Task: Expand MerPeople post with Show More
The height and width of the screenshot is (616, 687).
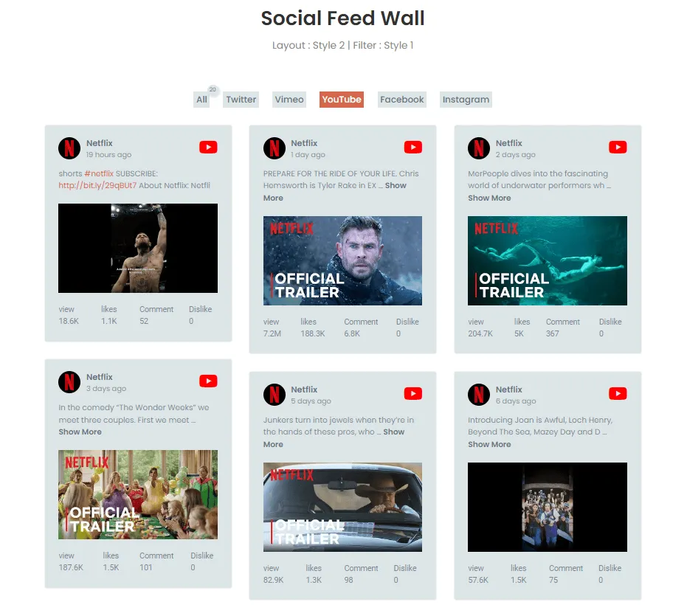Action: 489,198
